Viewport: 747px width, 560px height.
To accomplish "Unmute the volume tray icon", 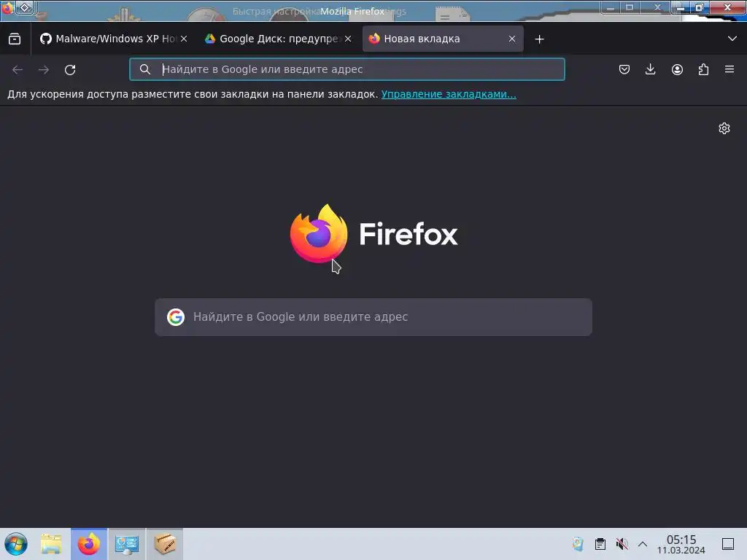I will coord(622,544).
